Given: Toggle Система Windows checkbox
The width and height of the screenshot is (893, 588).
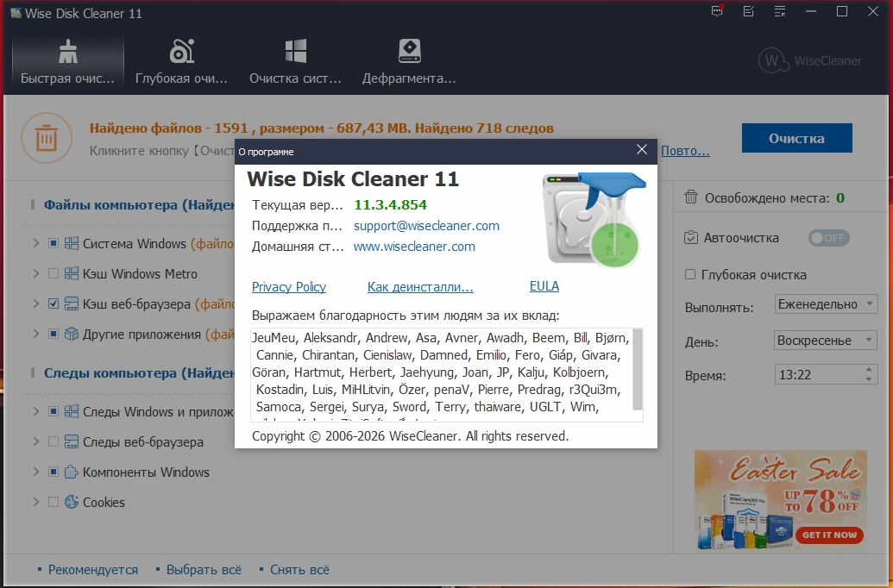Looking at the screenshot, I should (53, 244).
